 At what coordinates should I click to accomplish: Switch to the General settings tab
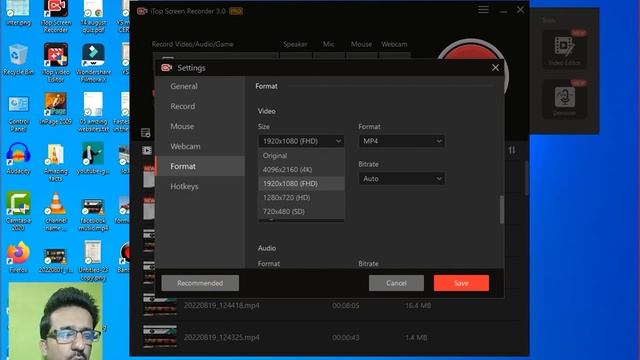pos(200,86)
